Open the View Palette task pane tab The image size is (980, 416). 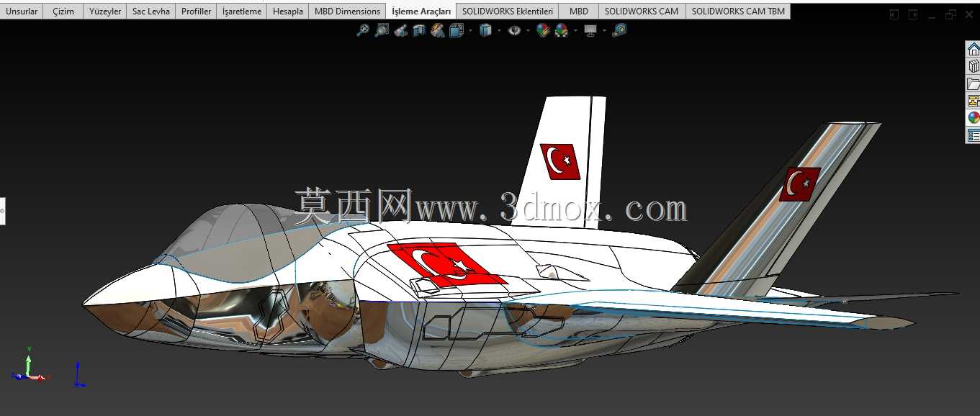pos(973,101)
